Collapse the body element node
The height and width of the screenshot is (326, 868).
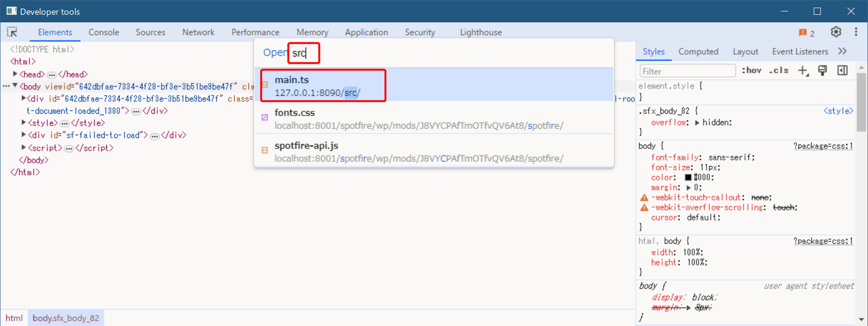point(15,86)
